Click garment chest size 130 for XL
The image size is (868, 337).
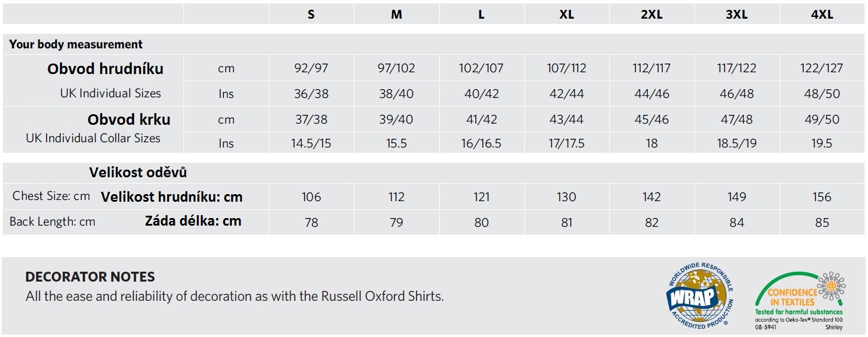click(x=567, y=197)
